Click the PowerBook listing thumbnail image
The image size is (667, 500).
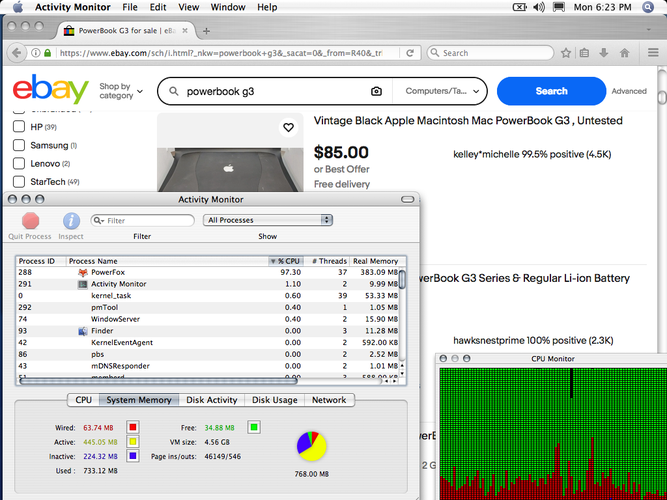(x=230, y=152)
